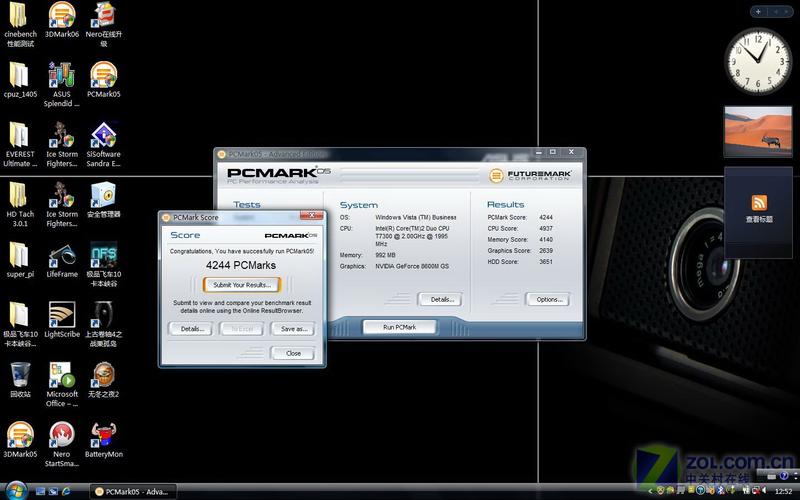Click the 992 MB memory value
Image resolution: width=800 pixels, height=500 pixels.
(385, 255)
